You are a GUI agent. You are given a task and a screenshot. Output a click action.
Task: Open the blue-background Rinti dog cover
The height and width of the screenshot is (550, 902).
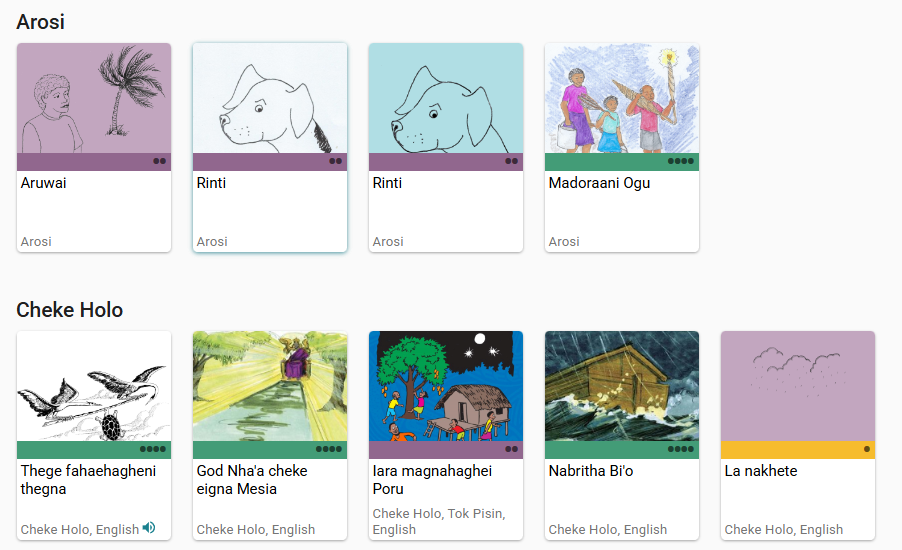[446, 98]
